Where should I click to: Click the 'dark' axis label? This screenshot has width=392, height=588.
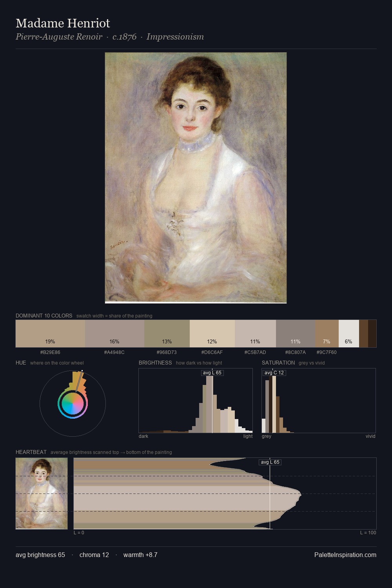coord(143,436)
